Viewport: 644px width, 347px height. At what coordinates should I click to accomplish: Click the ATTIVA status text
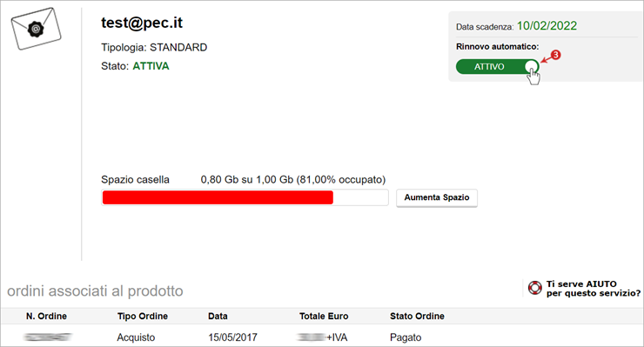[151, 66]
